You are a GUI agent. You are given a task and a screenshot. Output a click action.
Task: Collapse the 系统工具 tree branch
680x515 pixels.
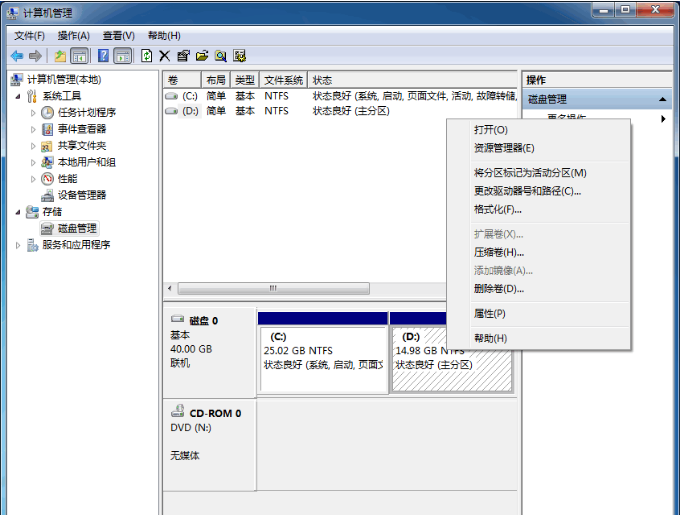pyautogui.click(x=18, y=96)
